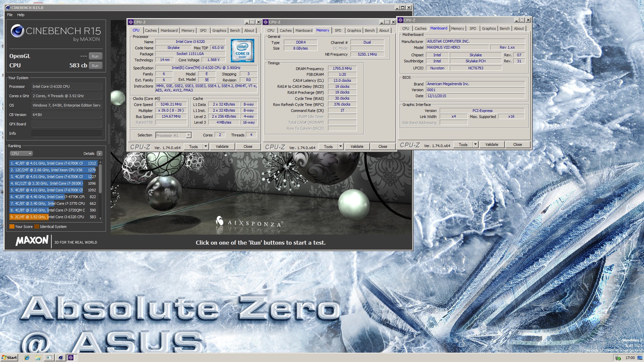The width and height of the screenshot is (644, 362).
Task: Click the MAXON logo at bottom
Action: pyautogui.click(x=32, y=241)
